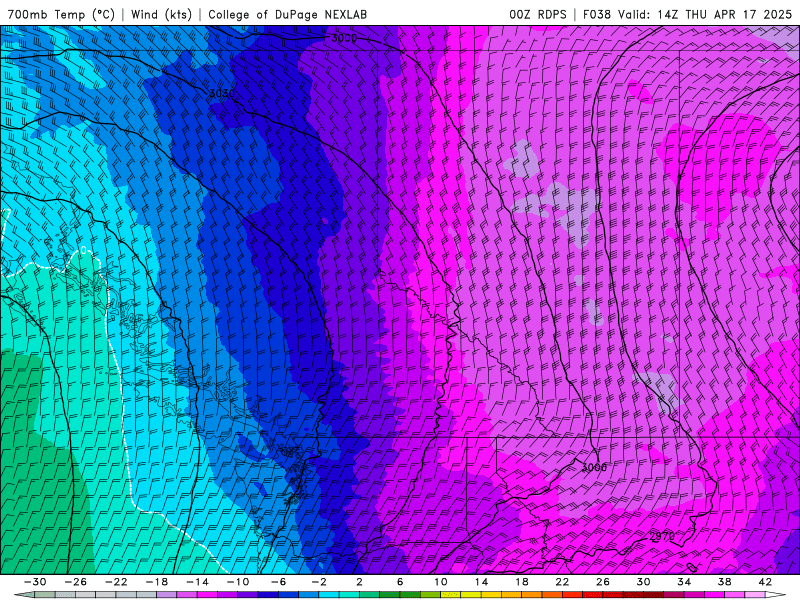Image resolution: width=800 pixels, height=600 pixels.
Task: Click the -18 colorbar tick label
Action: click(157, 582)
